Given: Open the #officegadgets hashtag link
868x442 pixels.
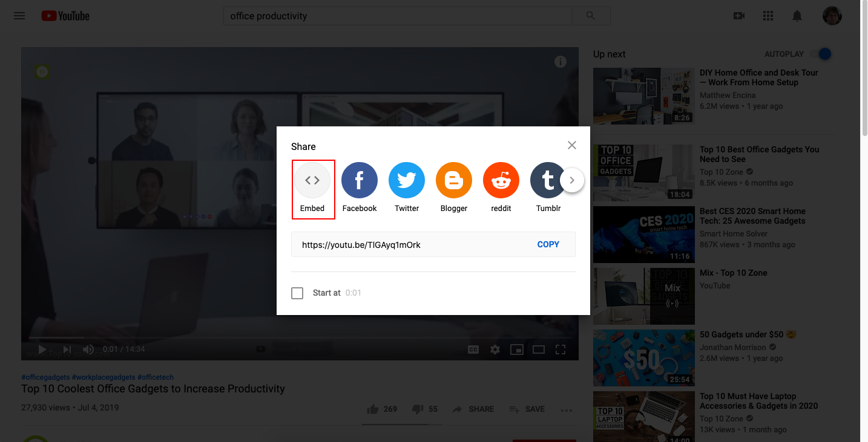Looking at the screenshot, I should click(45, 377).
